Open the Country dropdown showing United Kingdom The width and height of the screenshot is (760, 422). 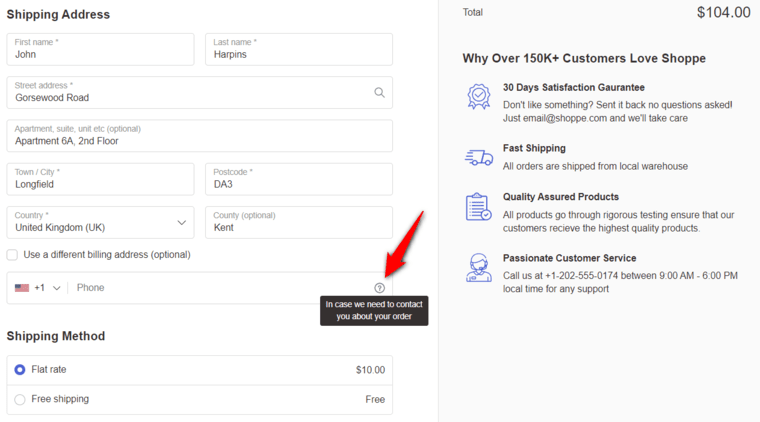click(100, 222)
